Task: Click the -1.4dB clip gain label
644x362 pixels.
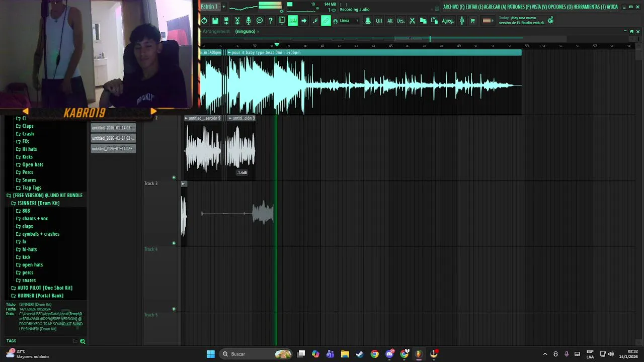Action: pos(242,172)
